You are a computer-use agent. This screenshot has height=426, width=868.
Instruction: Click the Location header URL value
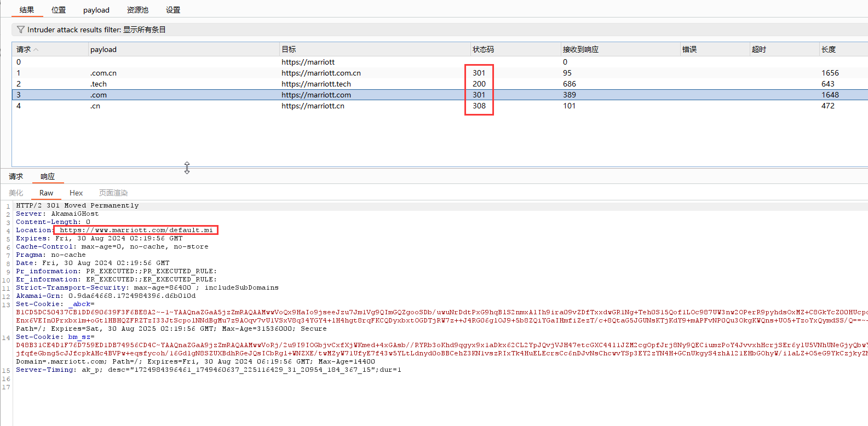point(136,230)
